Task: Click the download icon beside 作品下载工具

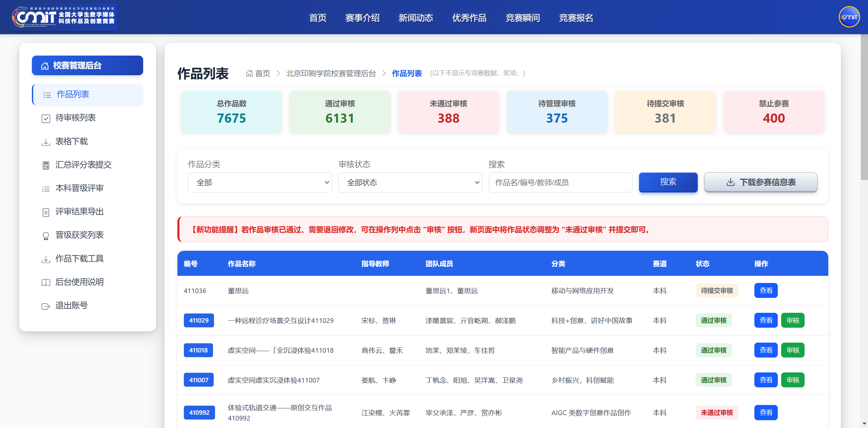Action: [x=46, y=259]
